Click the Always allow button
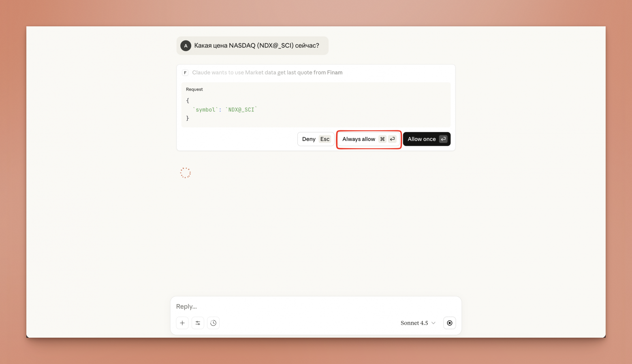 pos(369,139)
